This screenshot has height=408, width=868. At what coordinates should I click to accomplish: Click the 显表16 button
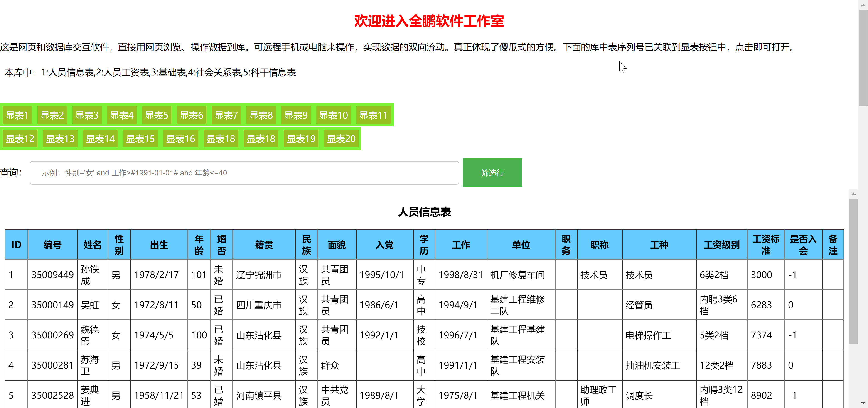coord(181,139)
